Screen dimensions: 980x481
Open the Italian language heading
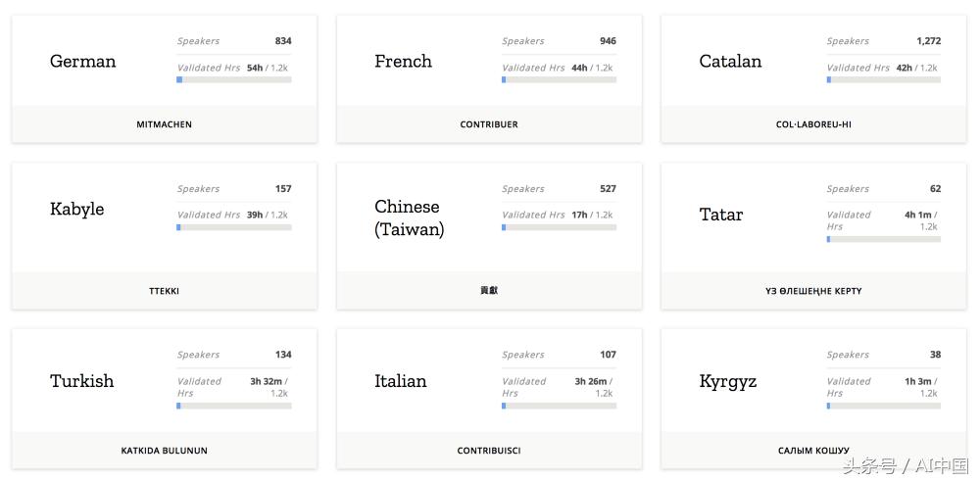[x=400, y=381]
